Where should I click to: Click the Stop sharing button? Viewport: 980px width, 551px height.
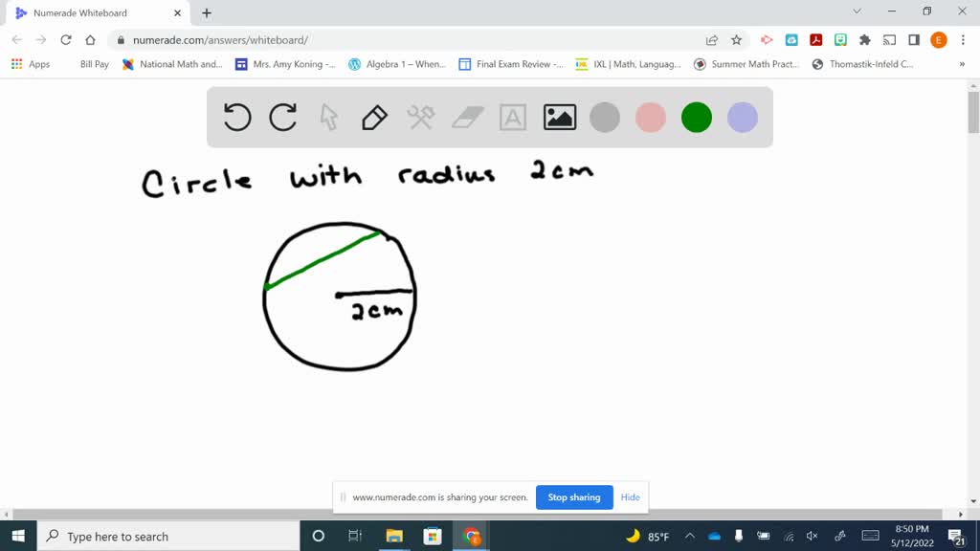tap(574, 497)
